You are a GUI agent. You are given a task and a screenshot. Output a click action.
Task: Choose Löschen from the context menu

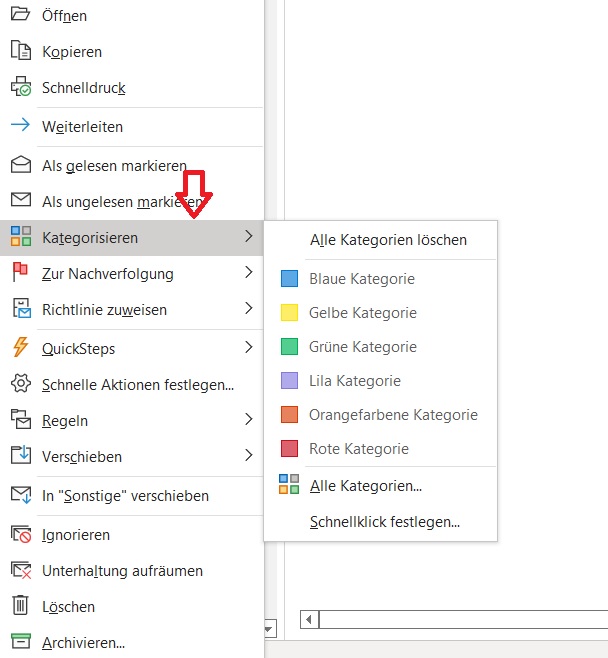coord(132,607)
